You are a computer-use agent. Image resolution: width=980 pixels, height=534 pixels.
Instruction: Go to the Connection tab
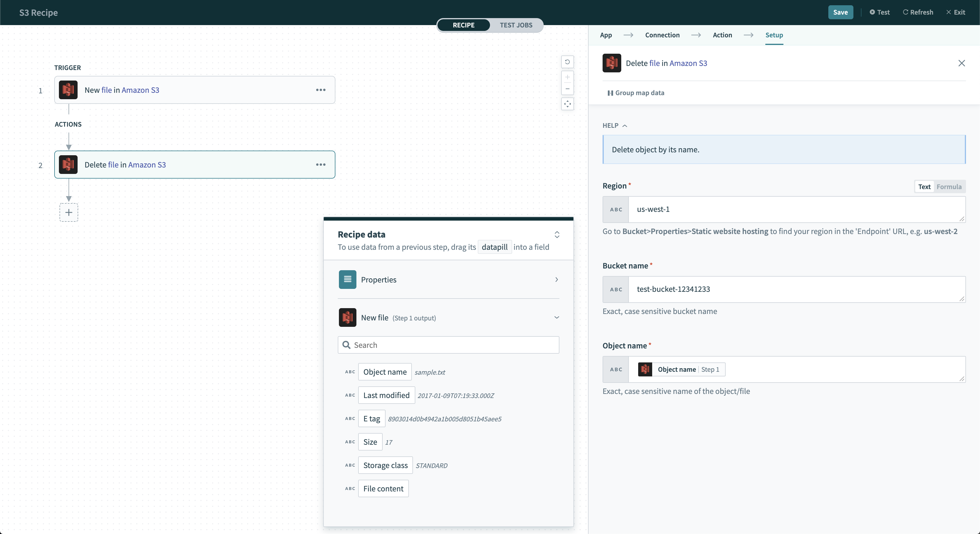pyautogui.click(x=662, y=35)
